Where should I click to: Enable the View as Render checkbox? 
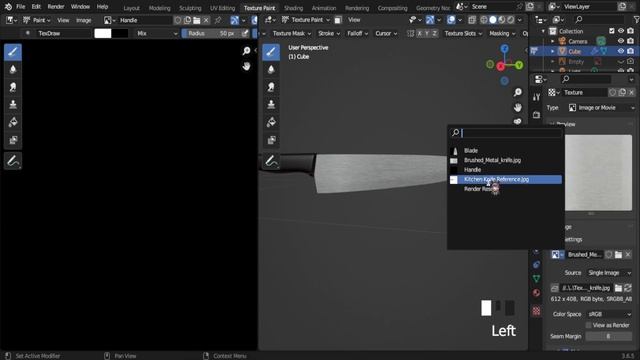(x=588, y=325)
